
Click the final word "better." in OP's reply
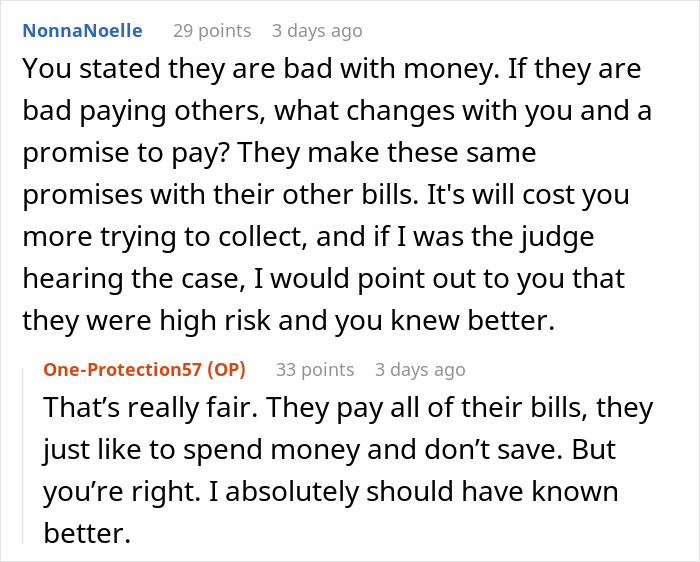tap(87, 533)
